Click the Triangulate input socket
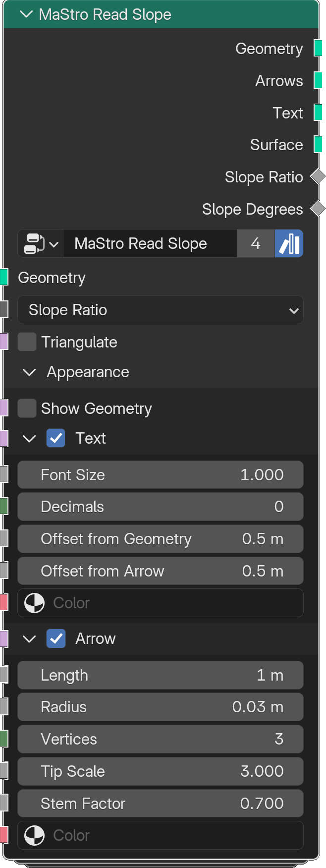 click(4, 342)
